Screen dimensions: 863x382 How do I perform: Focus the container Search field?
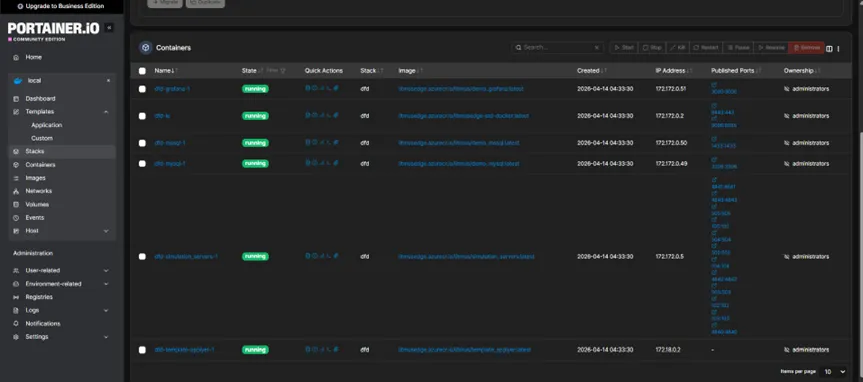[x=557, y=48]
